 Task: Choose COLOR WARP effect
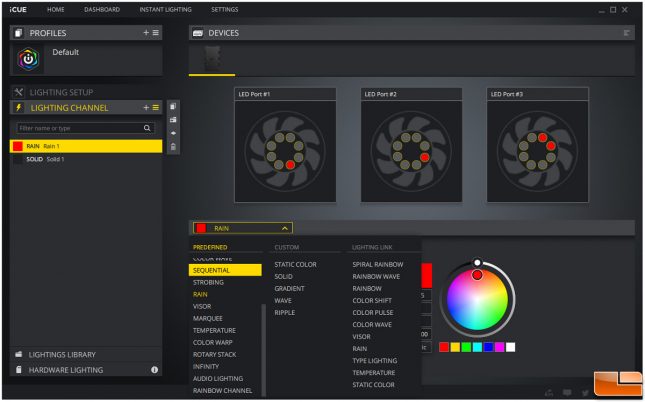point(213,342)
